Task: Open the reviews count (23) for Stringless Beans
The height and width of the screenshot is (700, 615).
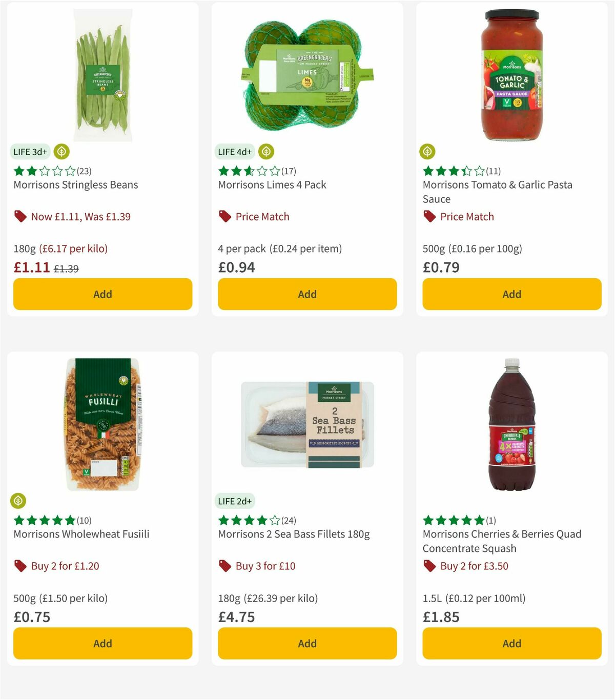Action: (x=83, y=171)
